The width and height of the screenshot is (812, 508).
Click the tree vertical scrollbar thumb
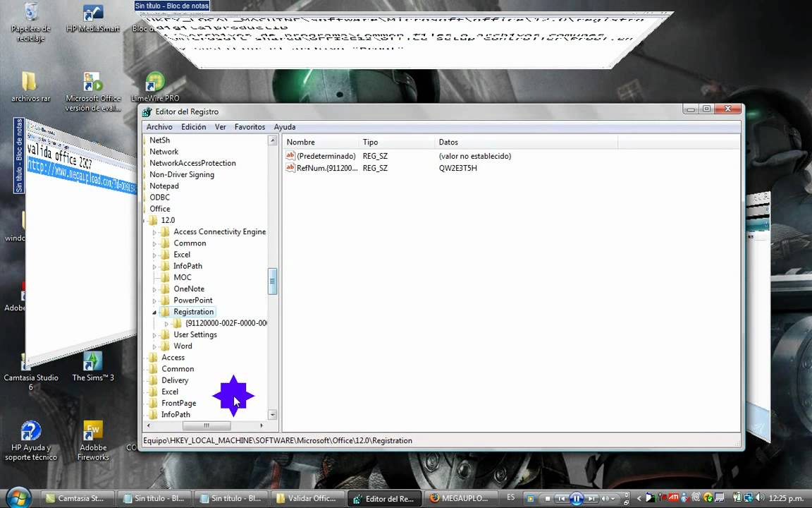pos(272,282)
